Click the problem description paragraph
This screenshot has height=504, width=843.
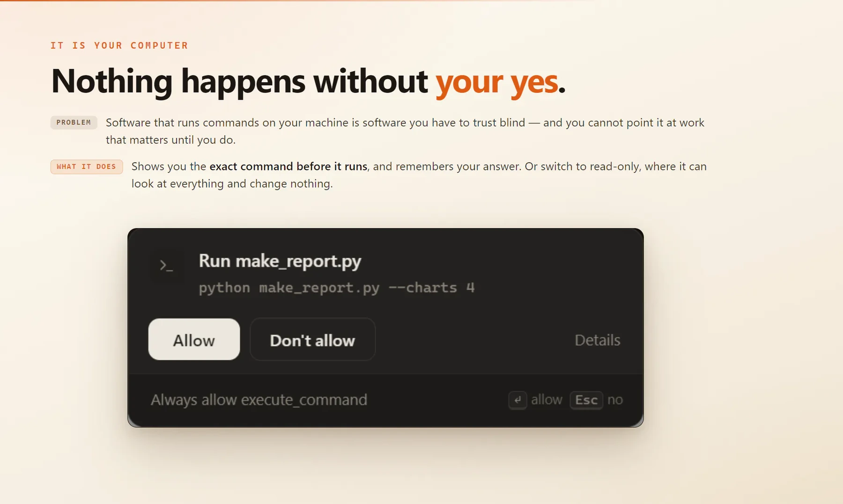pyautogui.click(x=405, y=131)
